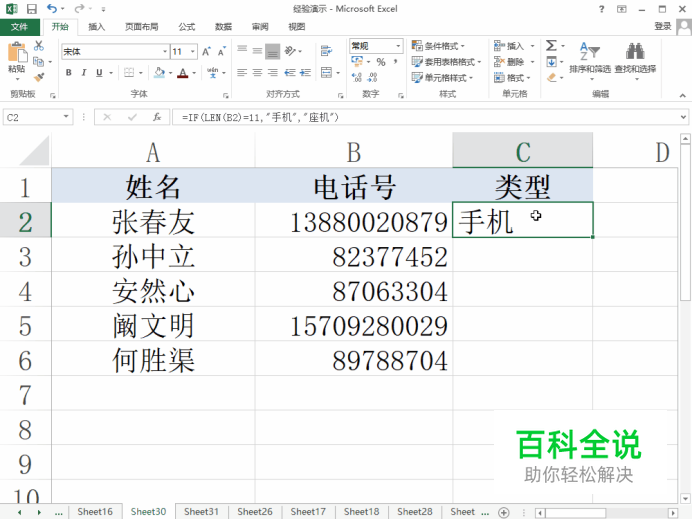Click cell containing 82377452
Viewport: 692px width, 519px height.
354,256
